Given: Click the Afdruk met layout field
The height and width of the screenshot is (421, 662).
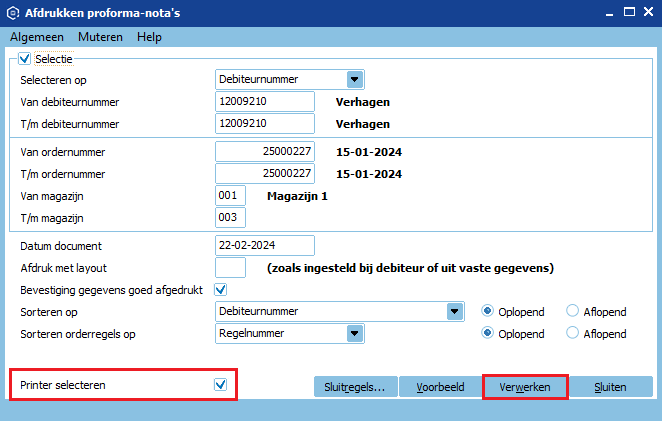Looking at the screenshot, I should coord(230,268).
